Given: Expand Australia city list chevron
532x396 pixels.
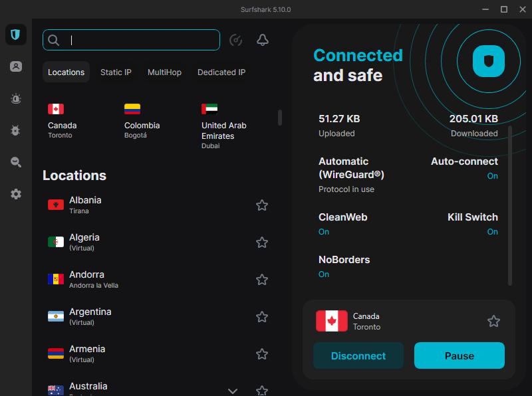Looking at the screenshot, I should [232, 391].
